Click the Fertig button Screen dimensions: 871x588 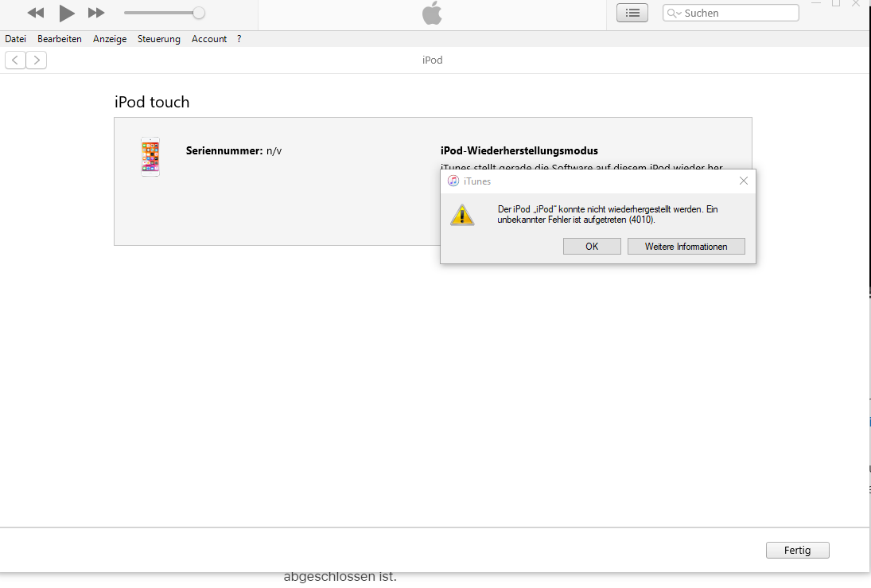click(798, 551)
